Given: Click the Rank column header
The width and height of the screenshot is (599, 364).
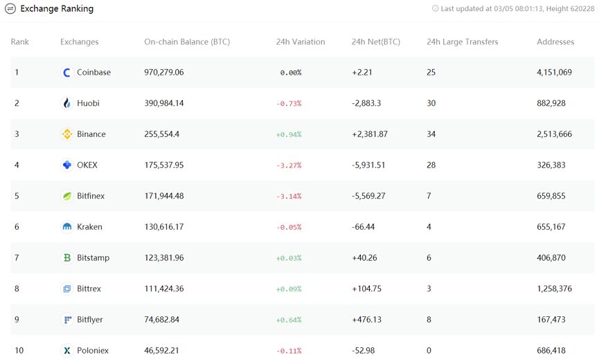Looking at the screenshot, I should (x=19, y=42).
